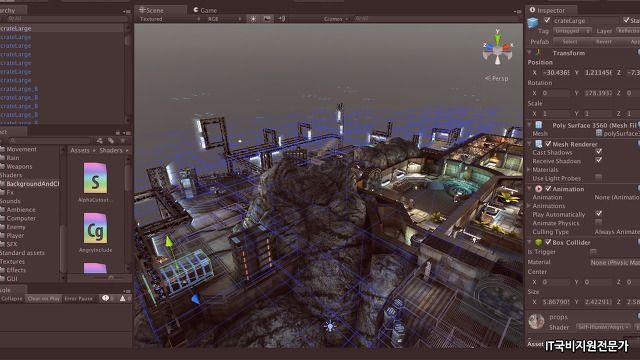Open the Culling Type dropdown
Image resolution: width=640 pixels, height=360 pixels.
click(x=617, y=232)
